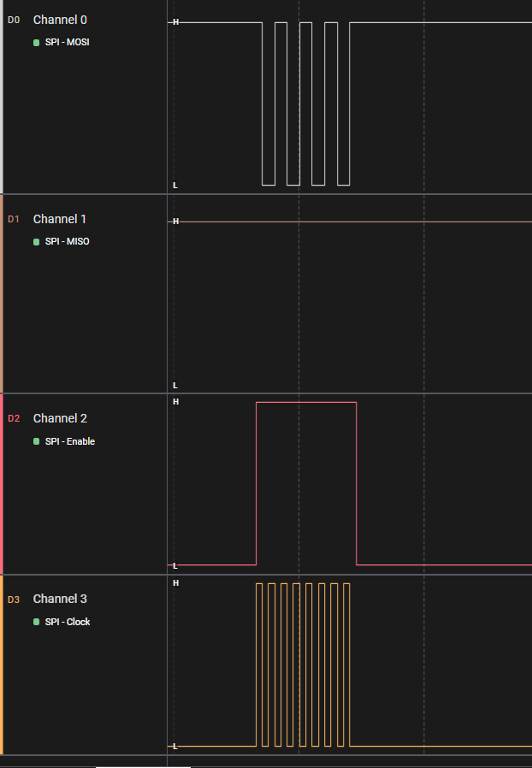Screen dimensions: 532x768
Task: Click the green analyzer dot next to SPI - Enable
Action: click(x=36, y=441)
